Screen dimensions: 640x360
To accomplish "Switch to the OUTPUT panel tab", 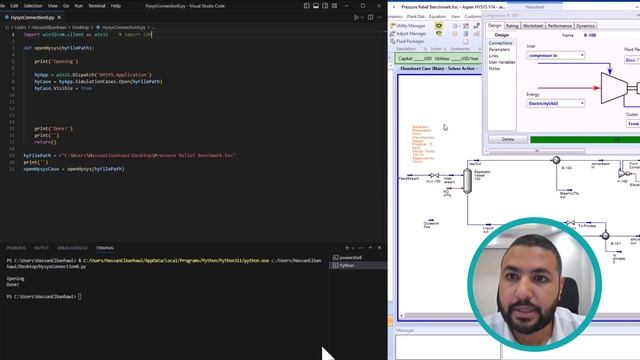I will tap(41, 248).
